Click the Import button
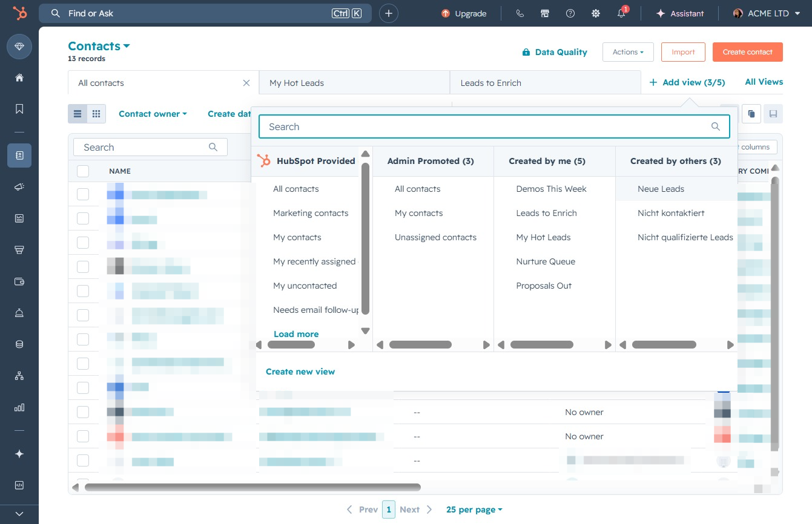The image size is (812, 524). [x=683, y=52]
